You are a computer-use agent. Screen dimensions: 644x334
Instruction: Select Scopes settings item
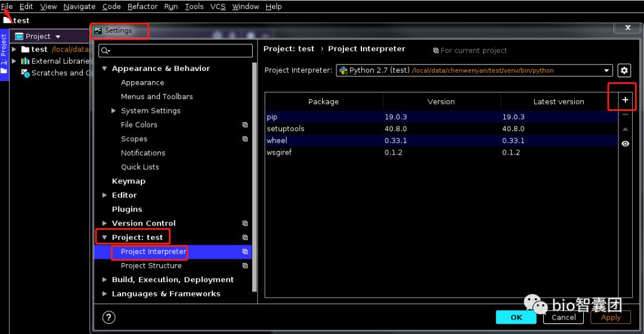coord(134,139)
